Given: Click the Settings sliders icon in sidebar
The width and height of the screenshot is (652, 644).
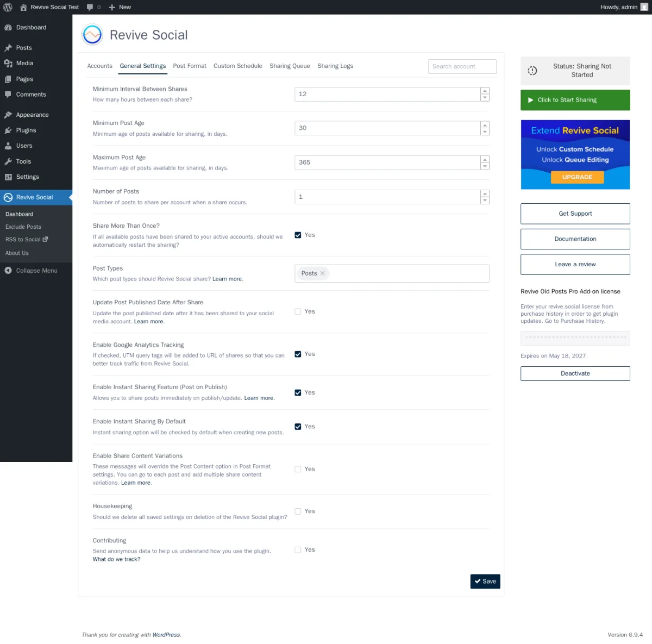Looking at the screenshot, I should tap(8, 177).
